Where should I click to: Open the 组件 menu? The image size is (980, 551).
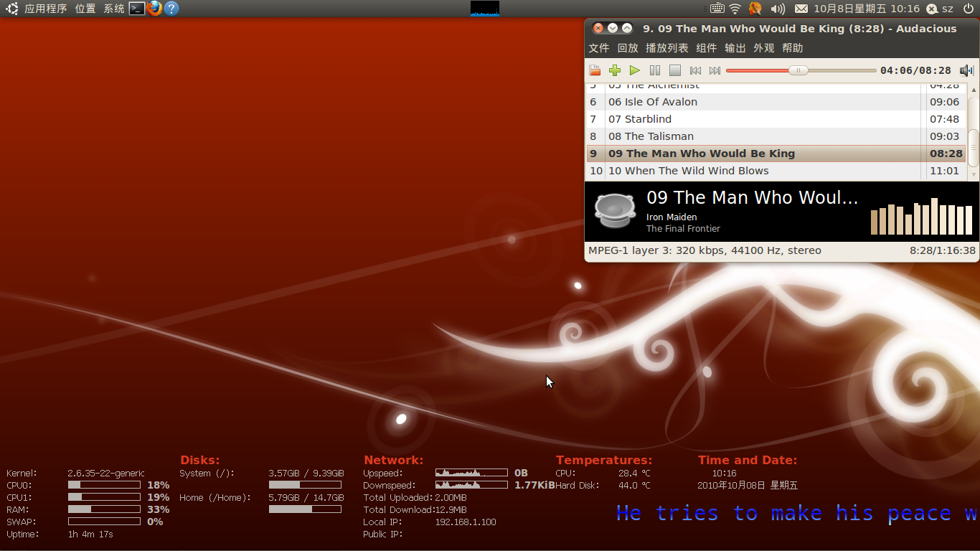click(x=707, y=48)
